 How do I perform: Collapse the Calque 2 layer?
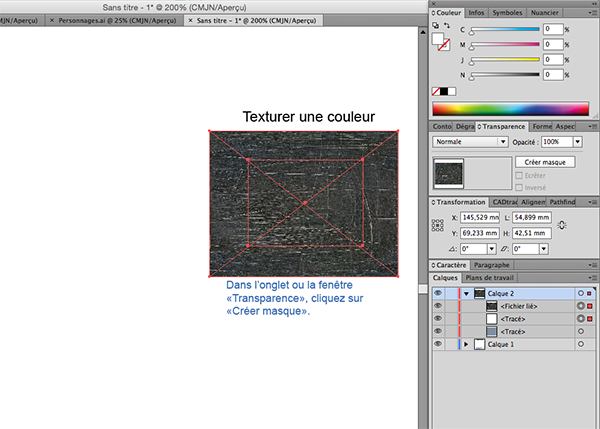point(465,293)
